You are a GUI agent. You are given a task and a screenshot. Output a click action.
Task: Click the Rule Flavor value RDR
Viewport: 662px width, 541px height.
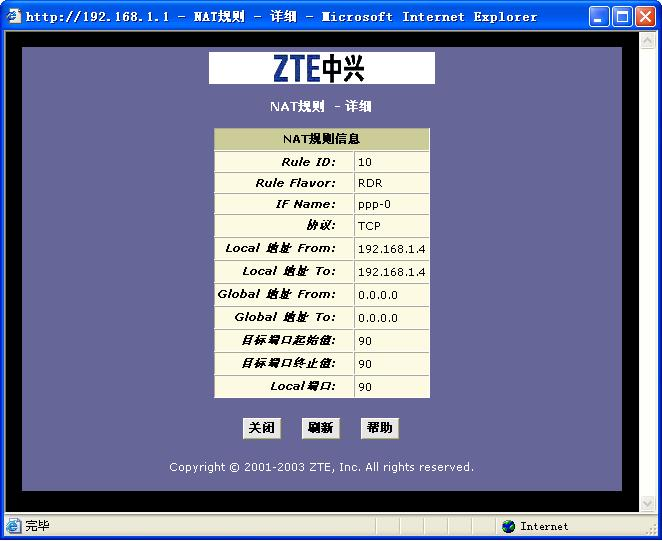pos(370,184)
